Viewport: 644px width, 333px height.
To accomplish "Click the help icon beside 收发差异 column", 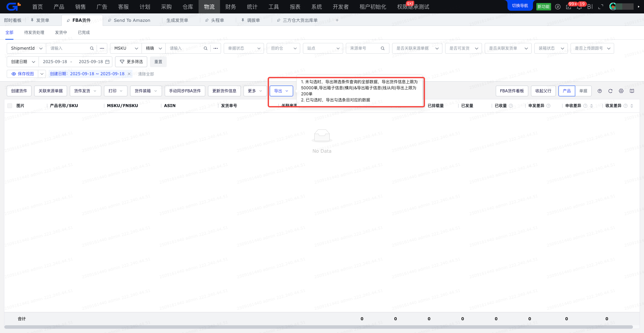I will click(x=626, y=106).
